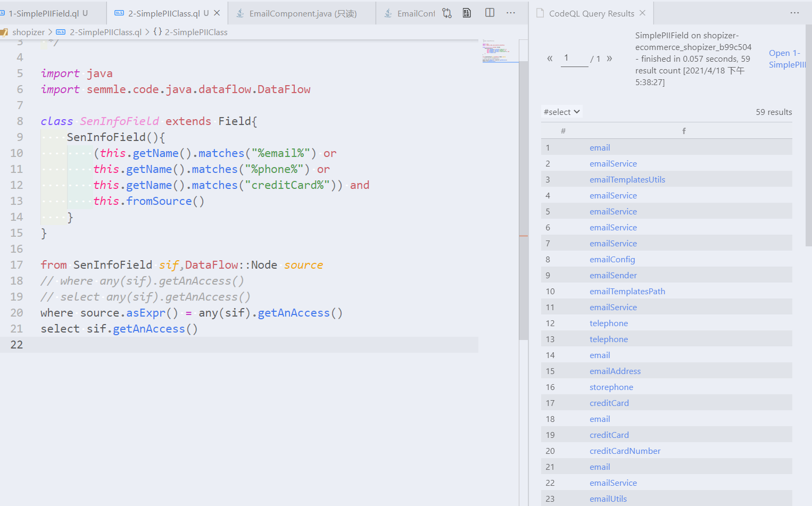Click line number 8 in gutter
Image resolution: width=812 pixels, height=506 pixels.
pyautogui.click(x=20, y=121)
